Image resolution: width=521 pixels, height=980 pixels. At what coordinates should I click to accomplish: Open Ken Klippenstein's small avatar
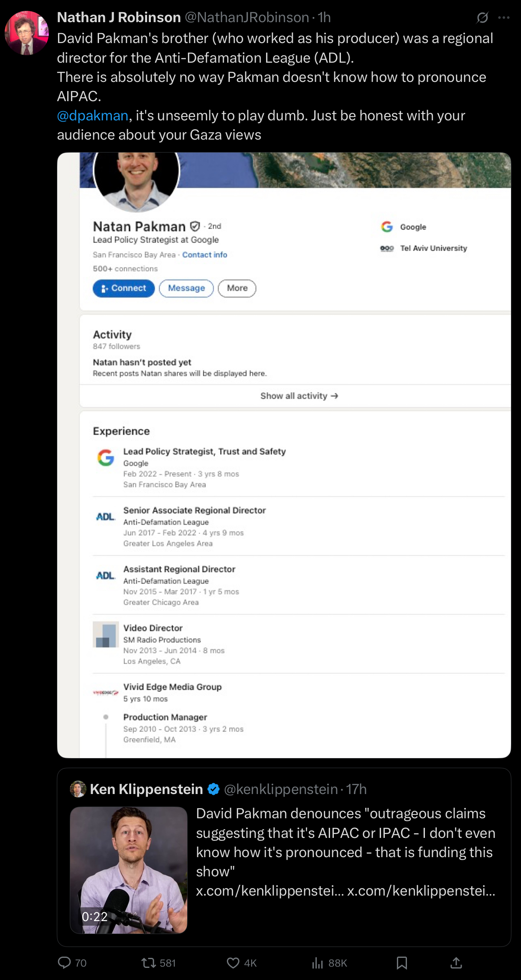78,789
